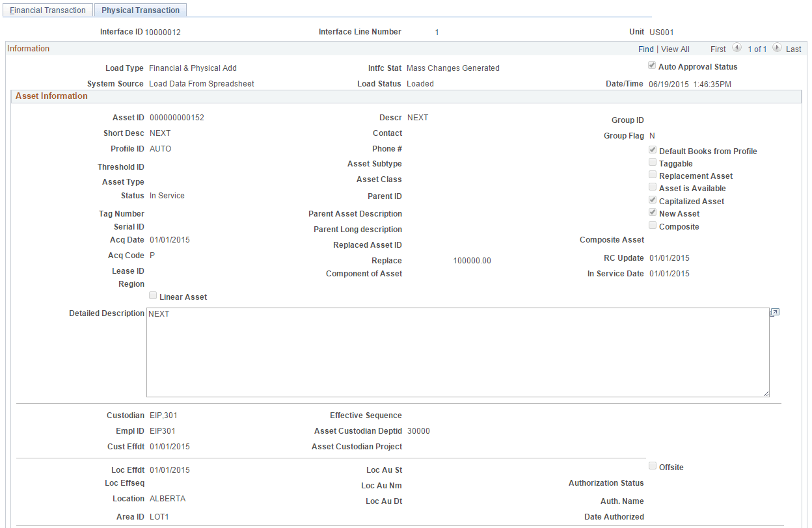
Task: Open the Acq Date 01/01/2015 link
Action: pyautogui.click(x=169, y=239)
